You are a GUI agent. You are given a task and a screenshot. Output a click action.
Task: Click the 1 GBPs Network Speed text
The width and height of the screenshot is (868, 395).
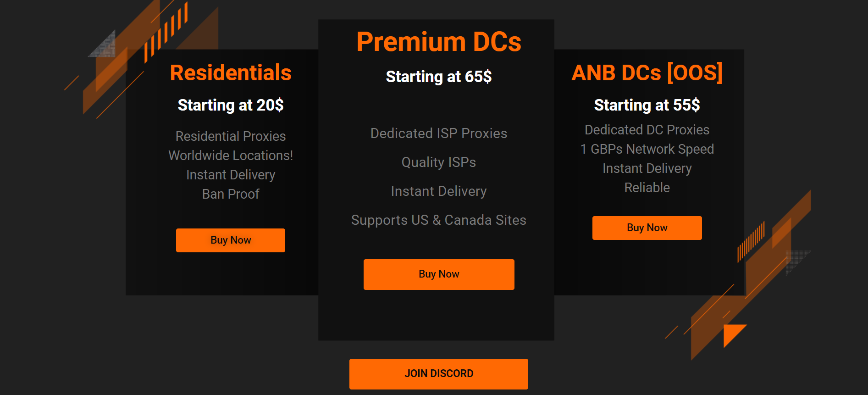pyautogui.click(x=647, y=149)
